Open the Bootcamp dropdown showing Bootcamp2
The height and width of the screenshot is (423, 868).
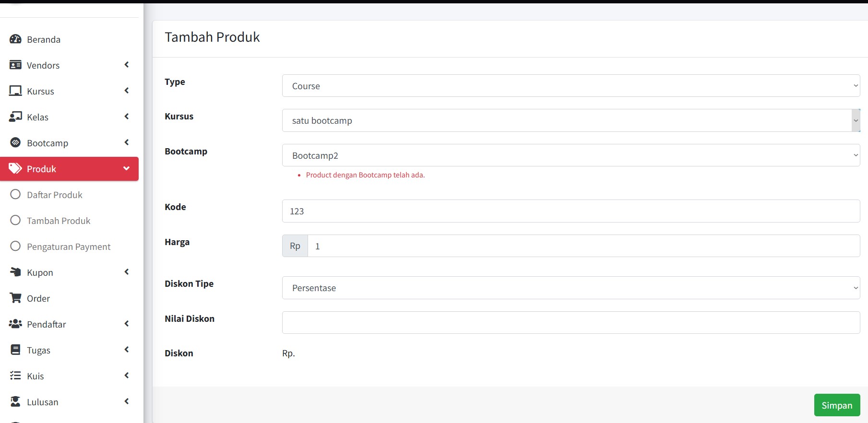tap(571, 155)
